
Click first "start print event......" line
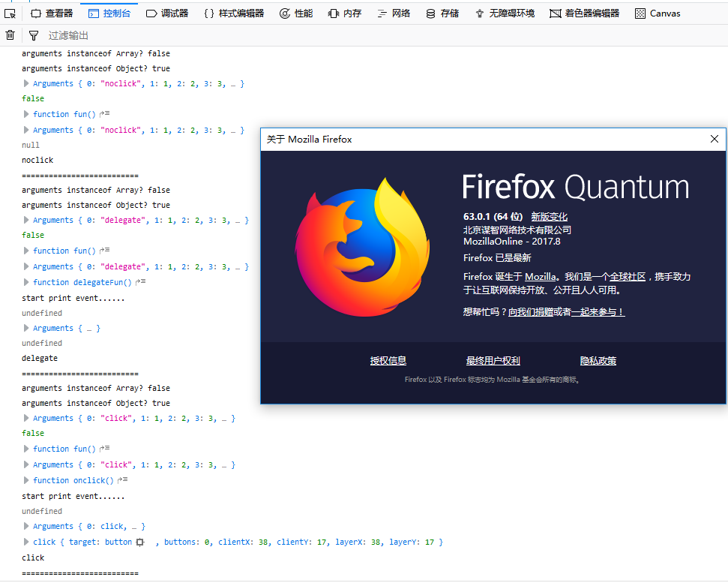tap(73, 298)
